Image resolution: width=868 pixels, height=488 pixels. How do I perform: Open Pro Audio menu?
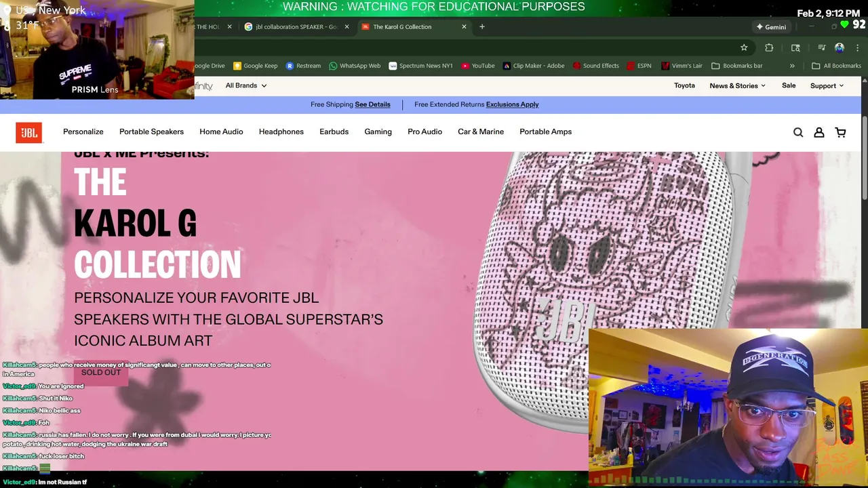click(425, 131)
